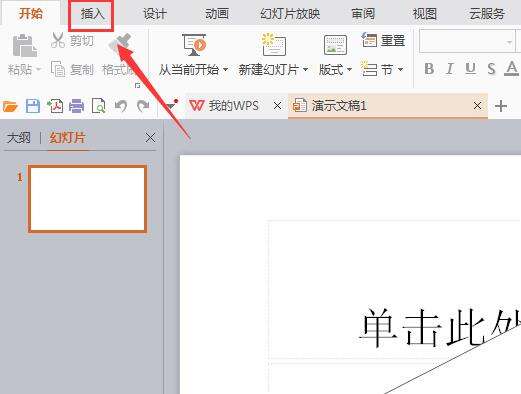Click the save floppy disk icon
The height and width of the screenshot is (394, 521).
click(x=33, y=106)
